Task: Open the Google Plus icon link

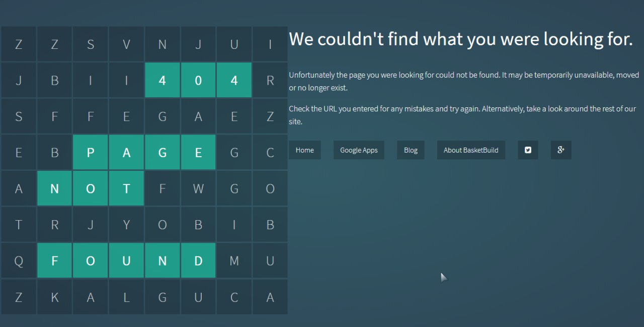Action: (x=561, y=150)
